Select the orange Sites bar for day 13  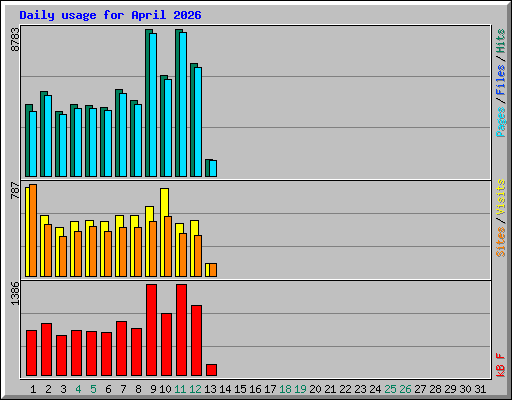pyautogui.click(x=213, y=270)
